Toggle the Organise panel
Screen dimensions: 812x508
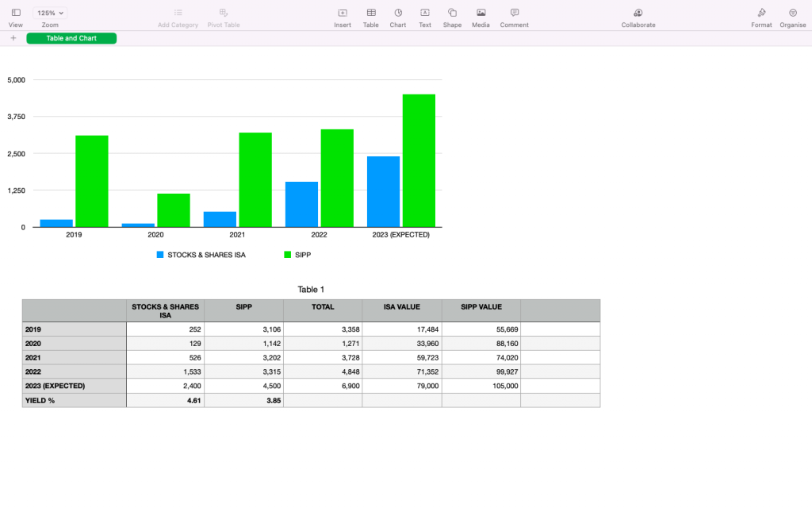click(793, 13)
